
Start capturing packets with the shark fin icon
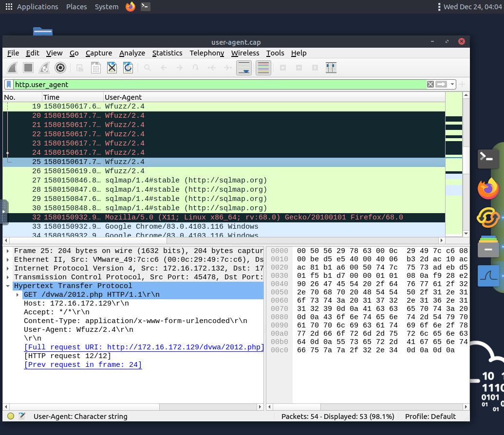tap(12, 68)
